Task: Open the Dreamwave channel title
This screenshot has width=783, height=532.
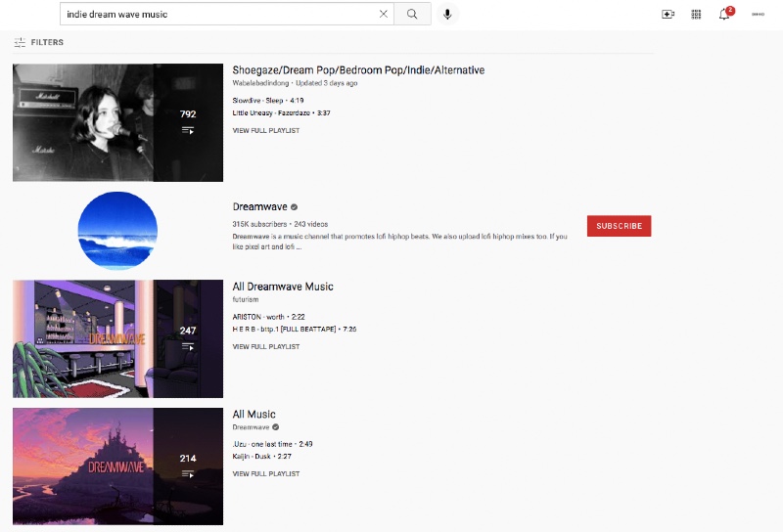Action: point(259,206)
